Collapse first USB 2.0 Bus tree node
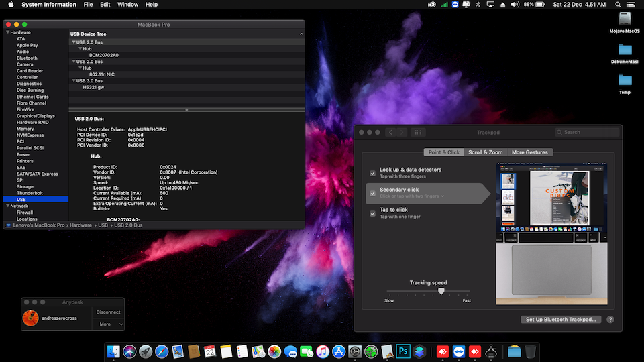Screen dimensions: 644x362 pos(74,42)
